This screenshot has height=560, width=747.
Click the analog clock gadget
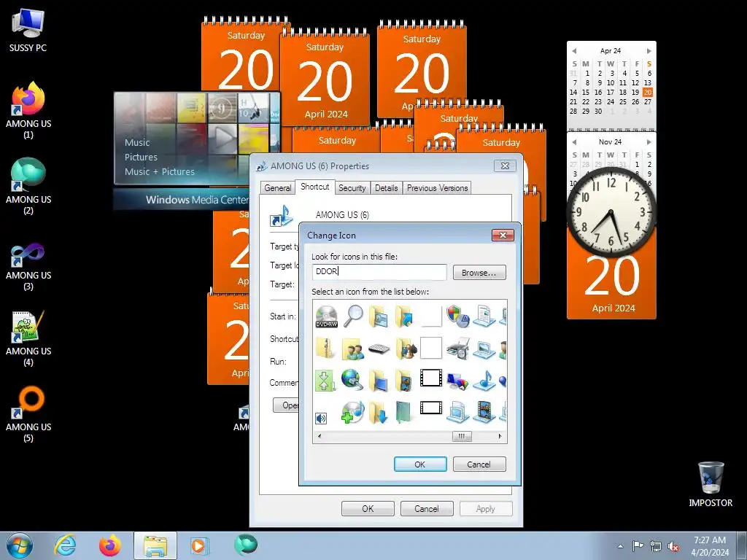(611, 212)
